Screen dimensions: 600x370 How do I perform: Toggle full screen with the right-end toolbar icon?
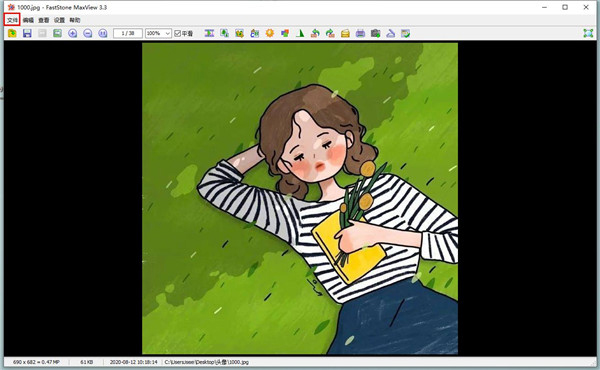click(588, 34)
